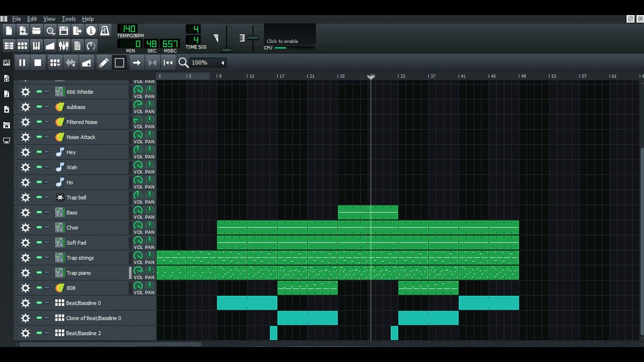Image resolution: width=644 pixels, height=362 pixels.
Task: Open the gear menu for Soft Pad track
Action: click(25, 243)
